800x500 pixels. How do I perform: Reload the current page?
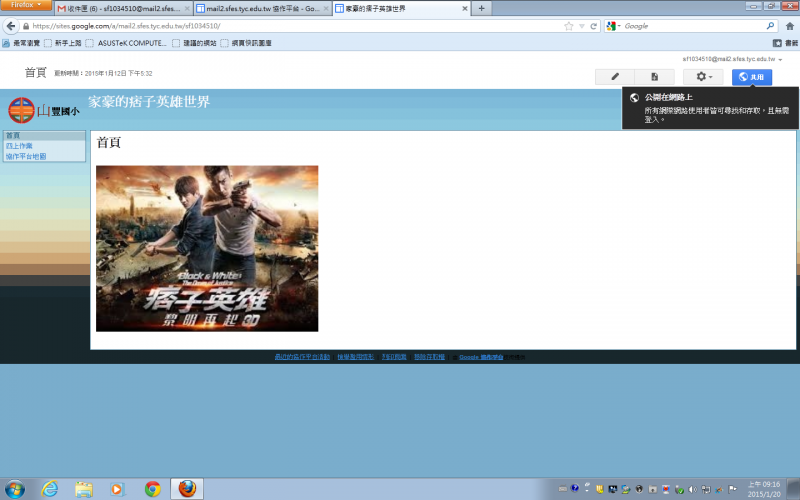(x=593, y=26)
